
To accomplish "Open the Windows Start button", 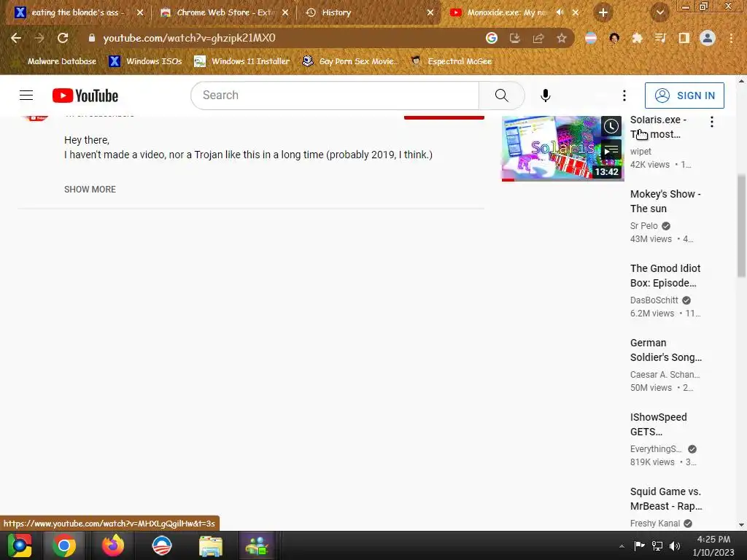I will pos(20,545).
